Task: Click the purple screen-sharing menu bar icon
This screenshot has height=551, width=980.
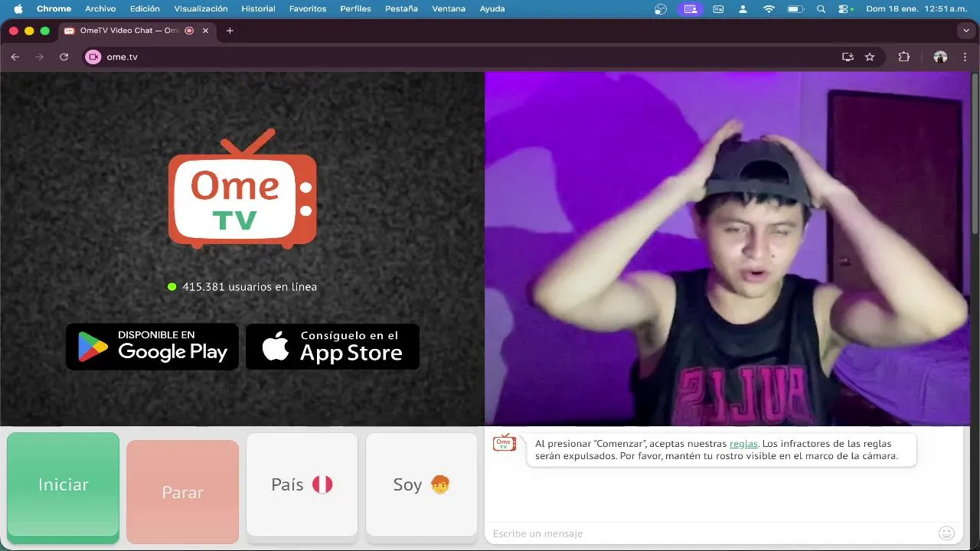Action: pos(691,9)
